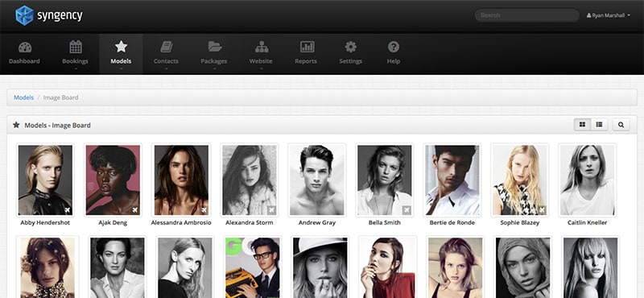Click the Models breadcrumb link
The width and height of the screenshot is (644, 298).
24,97
